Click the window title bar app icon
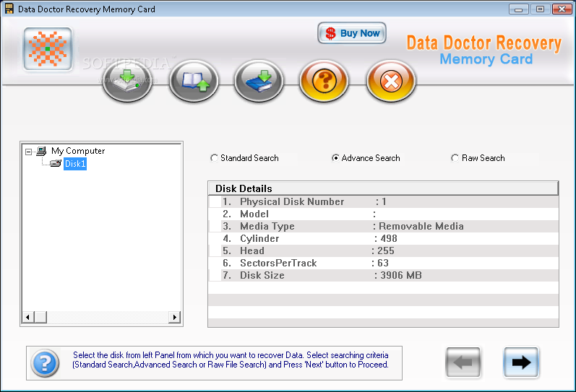Screen dimensions: 576x392 click(9, 9)
